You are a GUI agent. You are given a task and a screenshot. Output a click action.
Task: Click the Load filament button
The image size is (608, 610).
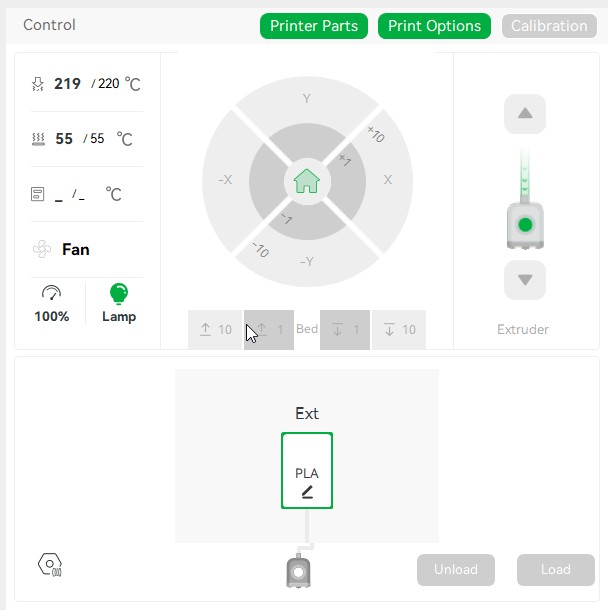(x=556, y=570)
